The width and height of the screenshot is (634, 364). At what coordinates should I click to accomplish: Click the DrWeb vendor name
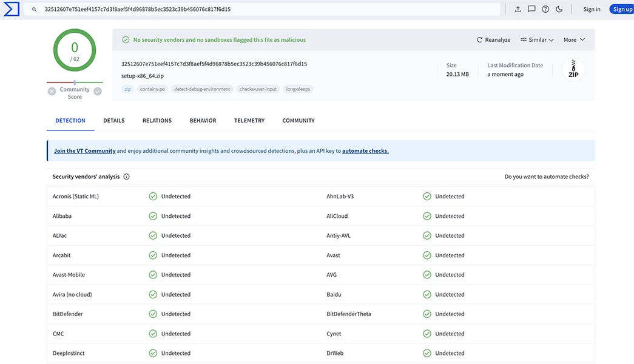click(x=335, y=353)
